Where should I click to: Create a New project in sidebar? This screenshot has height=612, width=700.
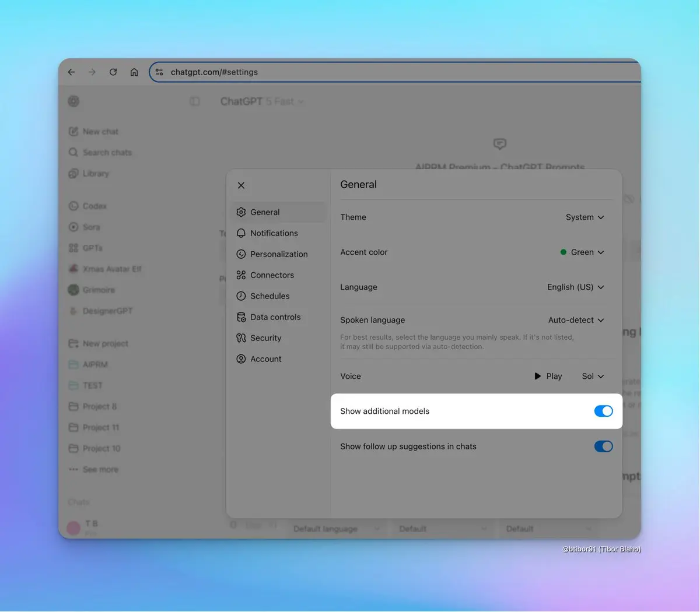pos(99,344)
